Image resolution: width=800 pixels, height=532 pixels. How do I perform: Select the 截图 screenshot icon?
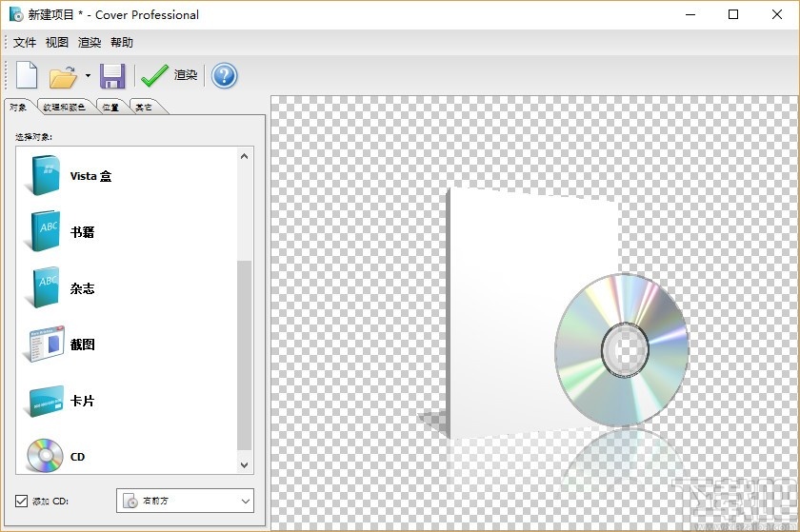(45, 345)
